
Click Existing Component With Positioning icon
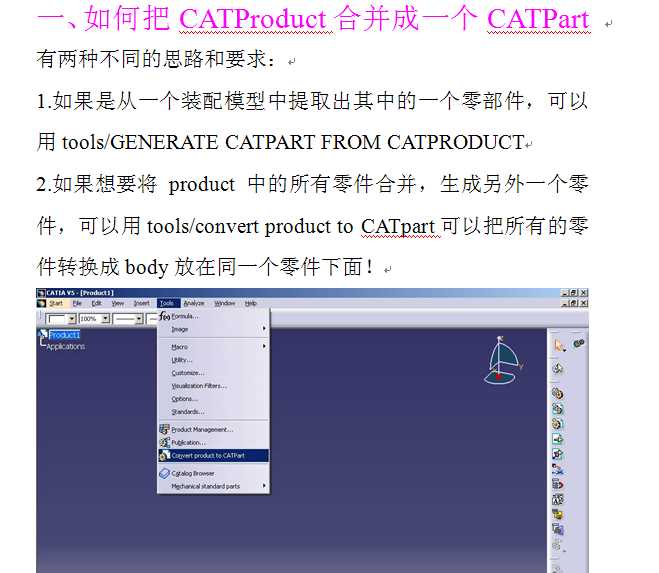click(x=558, y=454)
